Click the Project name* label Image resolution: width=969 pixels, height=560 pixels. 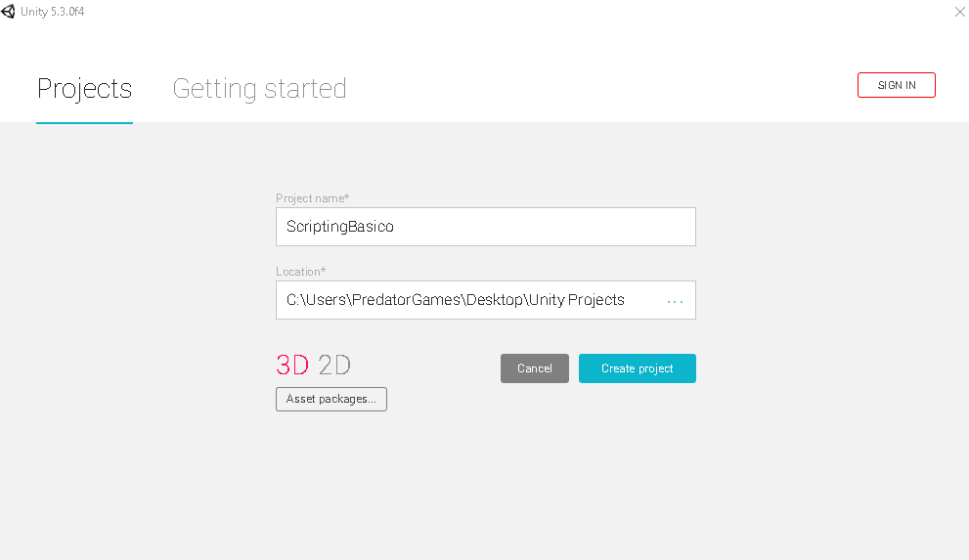coord(312,198)
